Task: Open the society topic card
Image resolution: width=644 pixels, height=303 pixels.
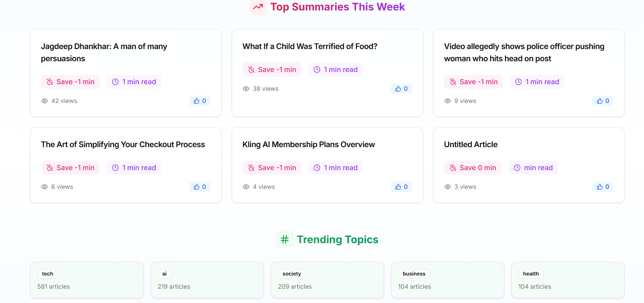Action: coord(292,274)
